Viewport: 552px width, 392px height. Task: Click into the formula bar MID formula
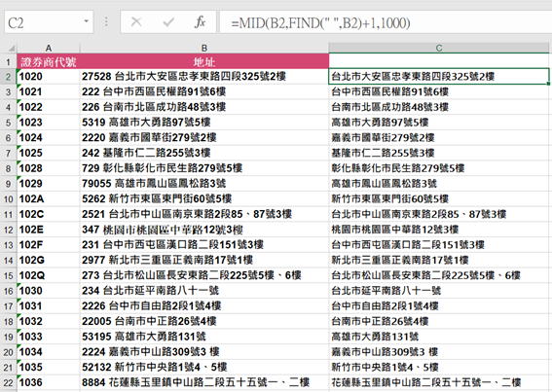point(386,23)
